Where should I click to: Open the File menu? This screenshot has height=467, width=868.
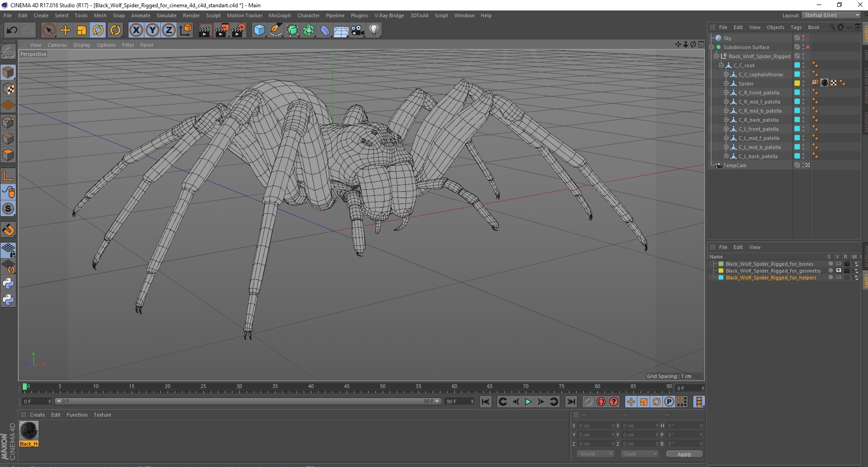pos(8,15)
